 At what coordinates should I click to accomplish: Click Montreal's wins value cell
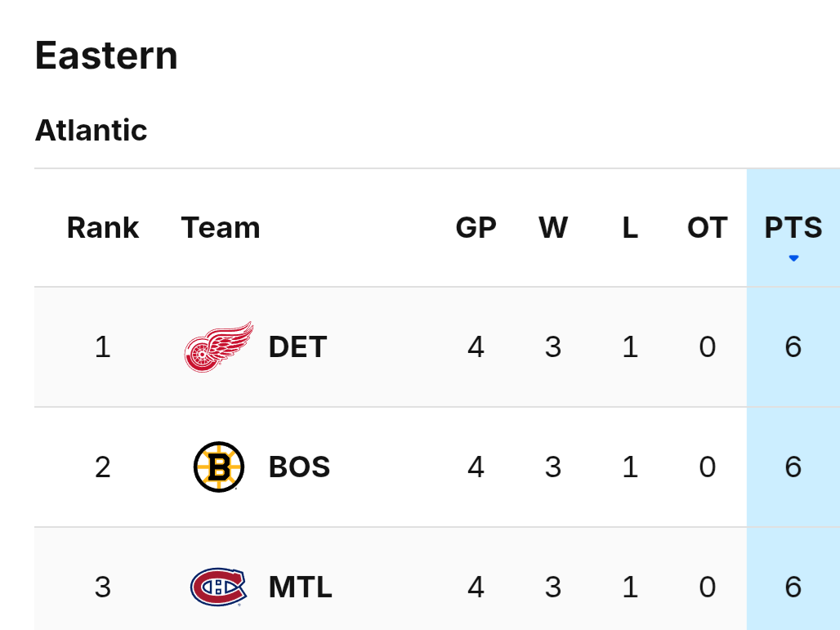click(553, 587)
